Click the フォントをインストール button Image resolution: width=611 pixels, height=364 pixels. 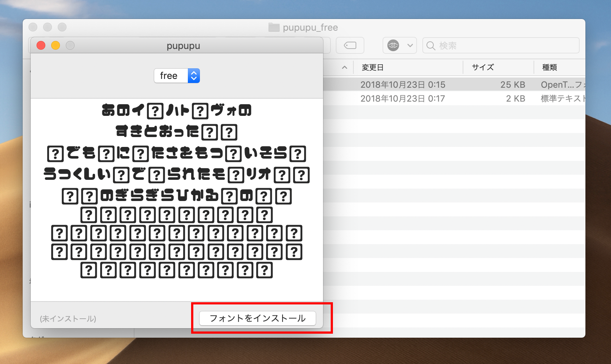coord(258,318)
